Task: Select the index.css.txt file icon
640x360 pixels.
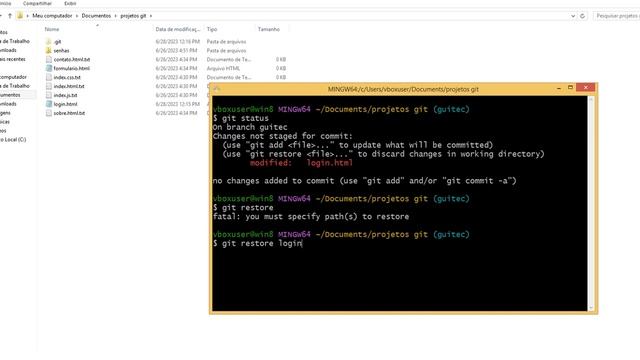Action: tap(49, 77)
